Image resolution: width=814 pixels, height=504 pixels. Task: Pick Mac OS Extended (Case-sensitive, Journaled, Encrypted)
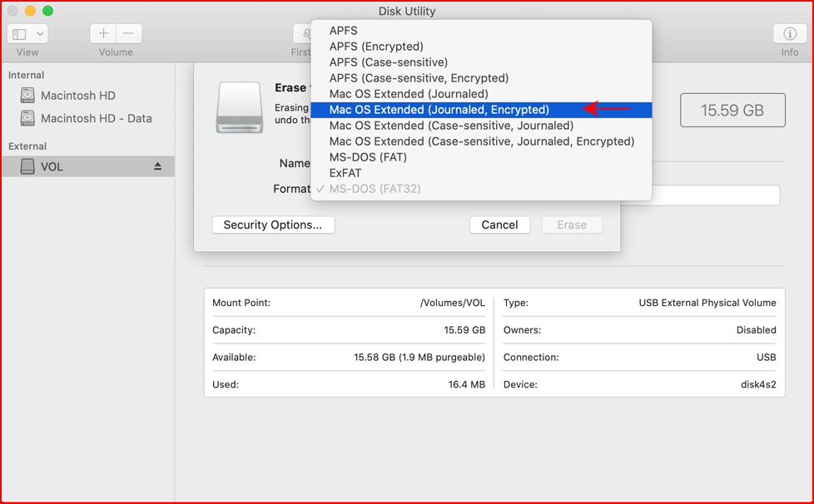click(x=481, y=141)
